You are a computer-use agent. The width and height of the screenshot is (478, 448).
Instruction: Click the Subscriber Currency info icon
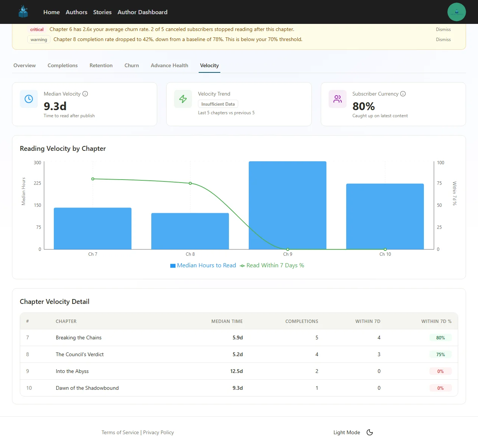point(403,94)
